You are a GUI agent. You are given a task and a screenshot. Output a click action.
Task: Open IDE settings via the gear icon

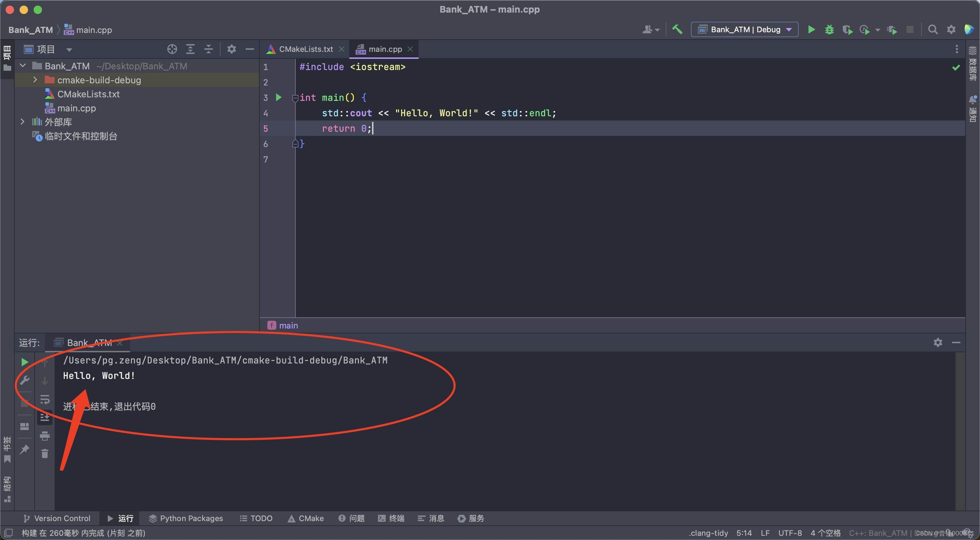point(951,29)
